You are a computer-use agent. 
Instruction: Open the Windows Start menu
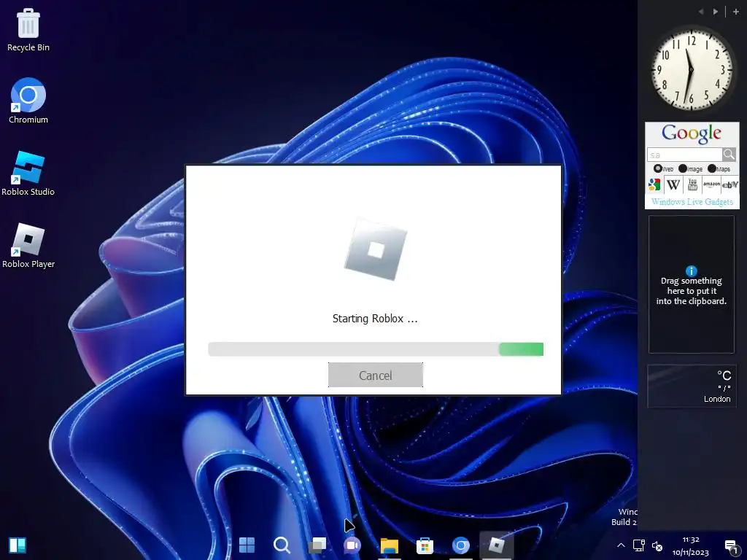click(x=247, y=545)
